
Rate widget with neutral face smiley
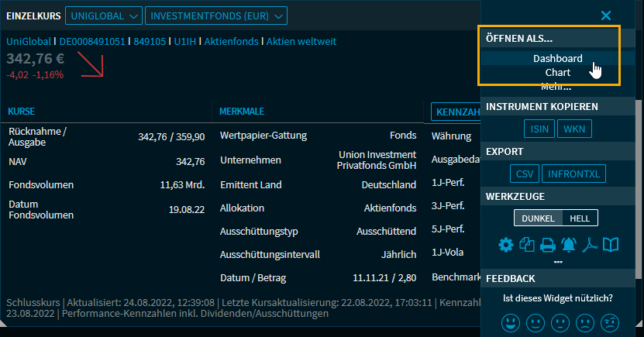click(x=560, y=321)
